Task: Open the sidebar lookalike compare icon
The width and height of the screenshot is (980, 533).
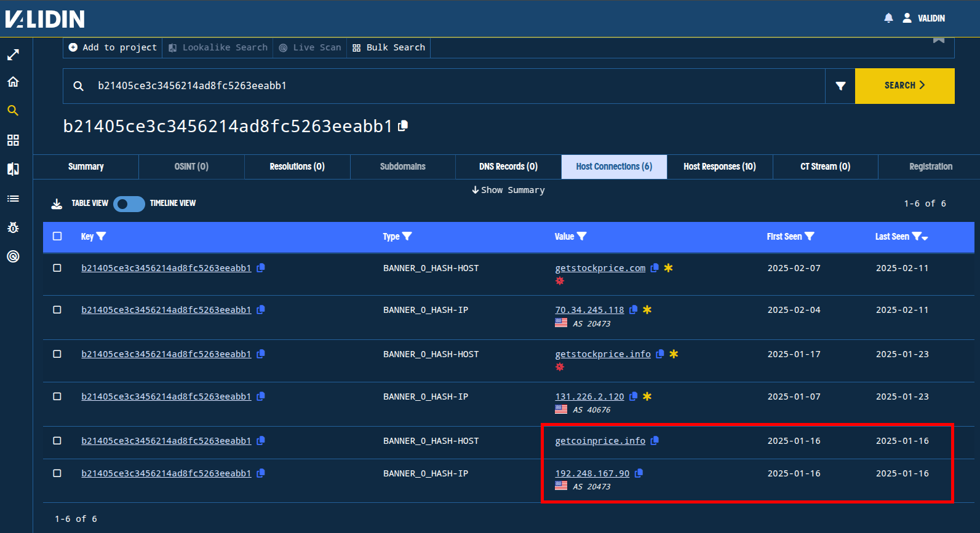Action: tap(13, 169)
